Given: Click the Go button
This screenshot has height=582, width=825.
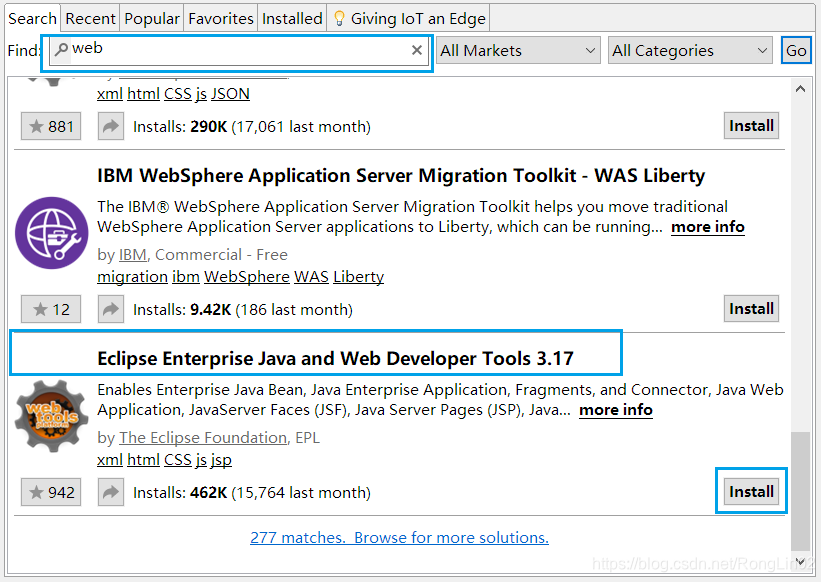Looking at the screenshot, I should [796, 51].
